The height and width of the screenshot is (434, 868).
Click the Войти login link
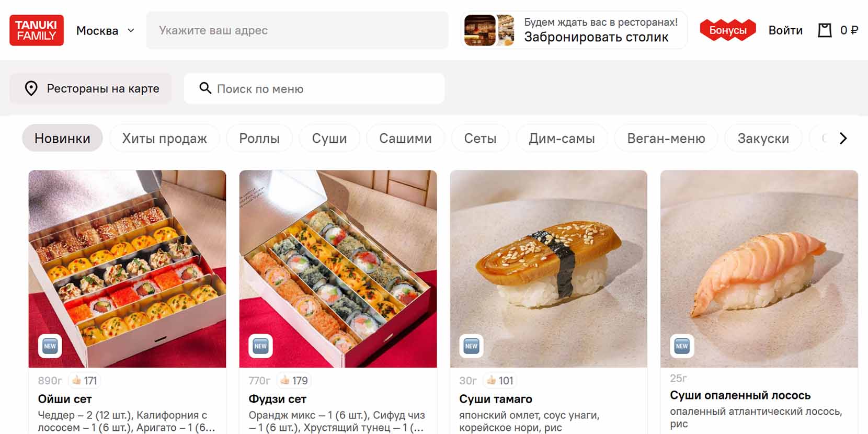tap(785, 30)
